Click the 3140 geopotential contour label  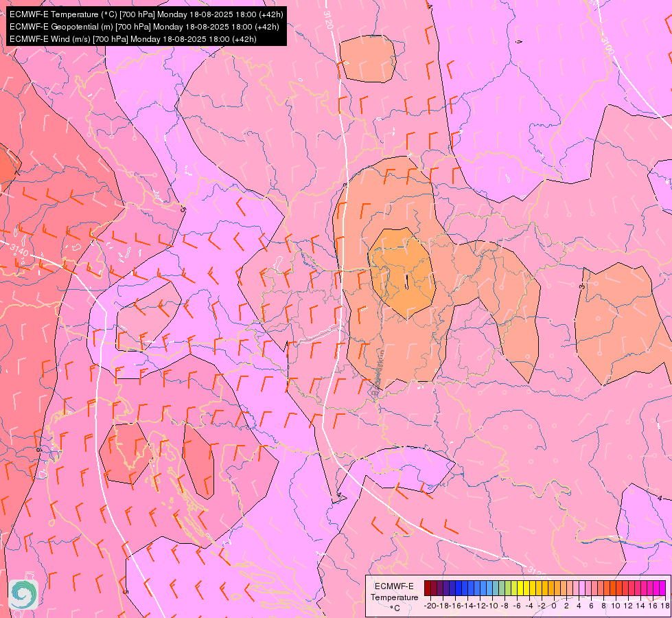click(20, 250)
